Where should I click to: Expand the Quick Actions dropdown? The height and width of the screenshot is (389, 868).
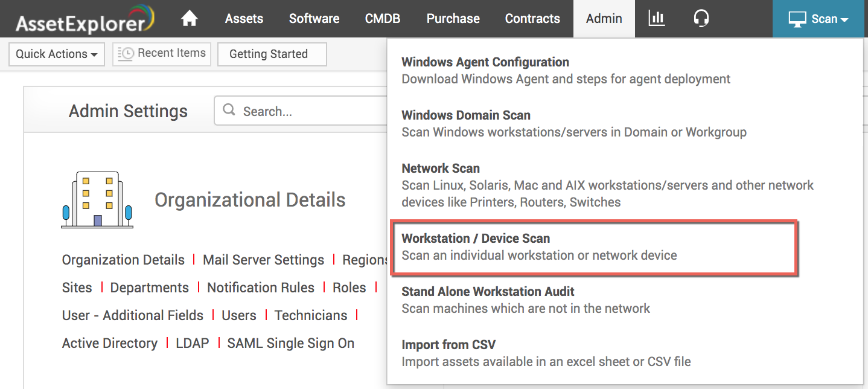click(x=56, y=54)
